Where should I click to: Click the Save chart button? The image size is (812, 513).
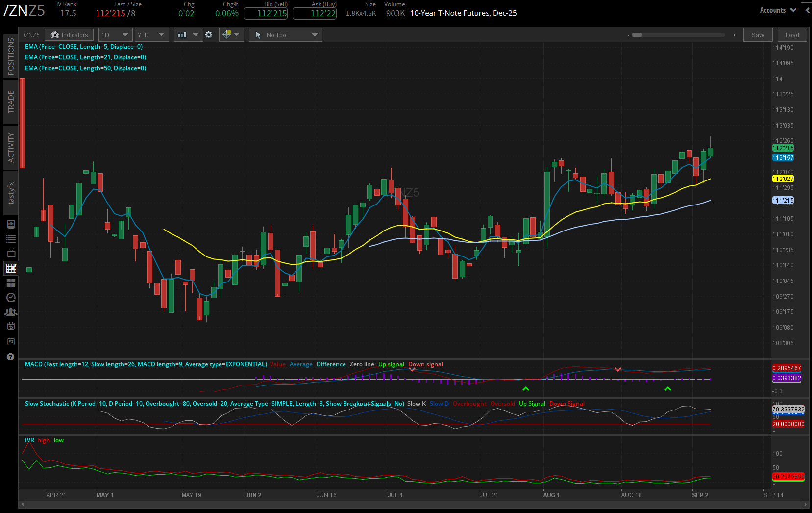pos(758,34)
